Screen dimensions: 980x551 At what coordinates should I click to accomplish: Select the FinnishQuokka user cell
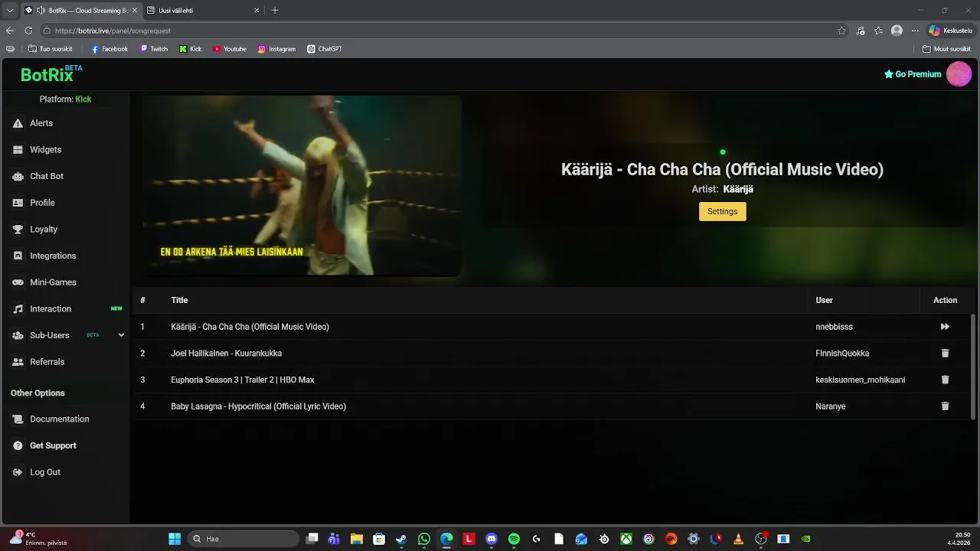pyautogui.click(x=842, y=354)
